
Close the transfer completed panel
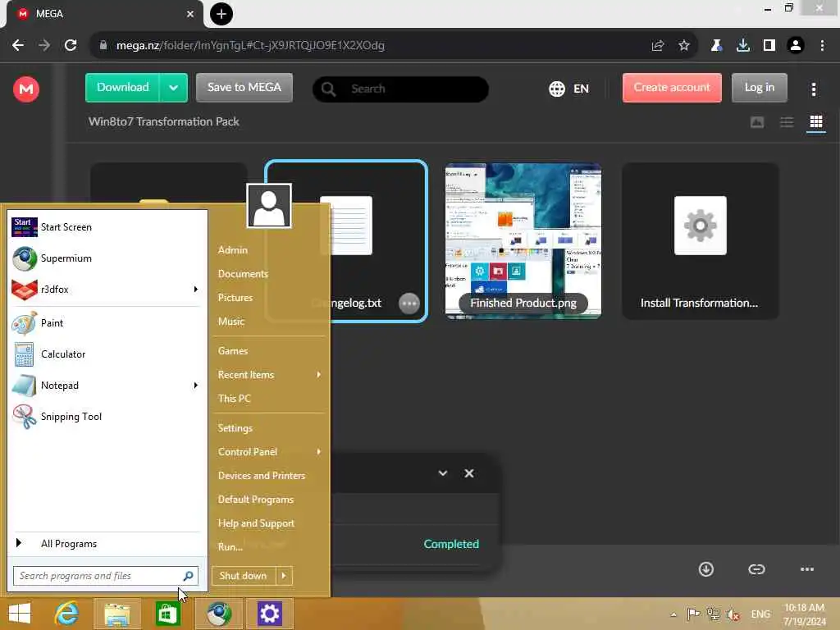click(468, 473)
